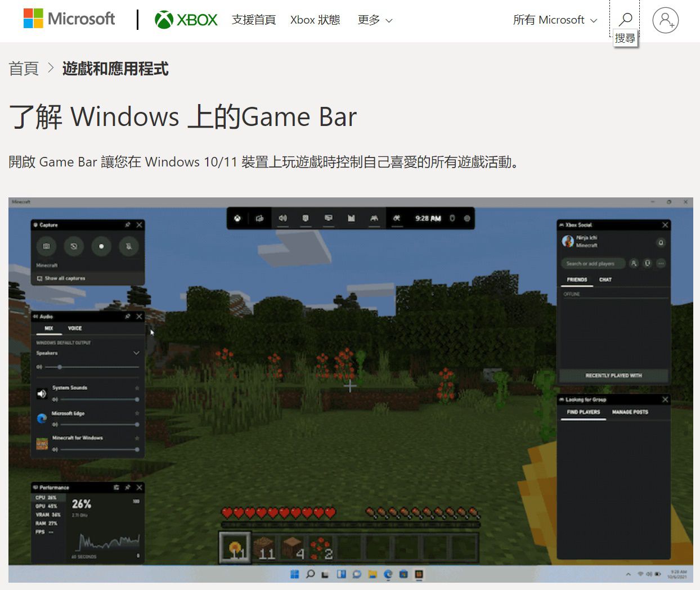The height and width of the screenshot is (590, 700).
Task: Select RAM 27% in Performance widget
Action: pos(46,524)
